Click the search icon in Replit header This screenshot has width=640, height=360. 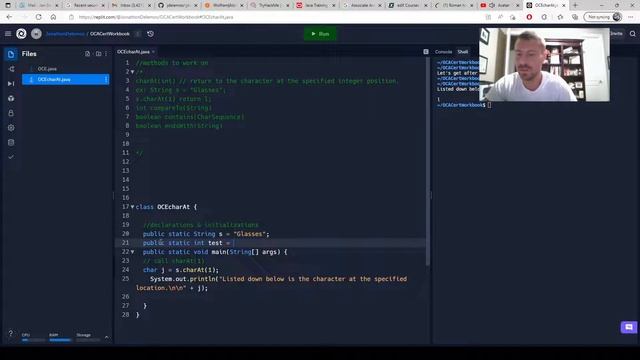click(632, 34)
